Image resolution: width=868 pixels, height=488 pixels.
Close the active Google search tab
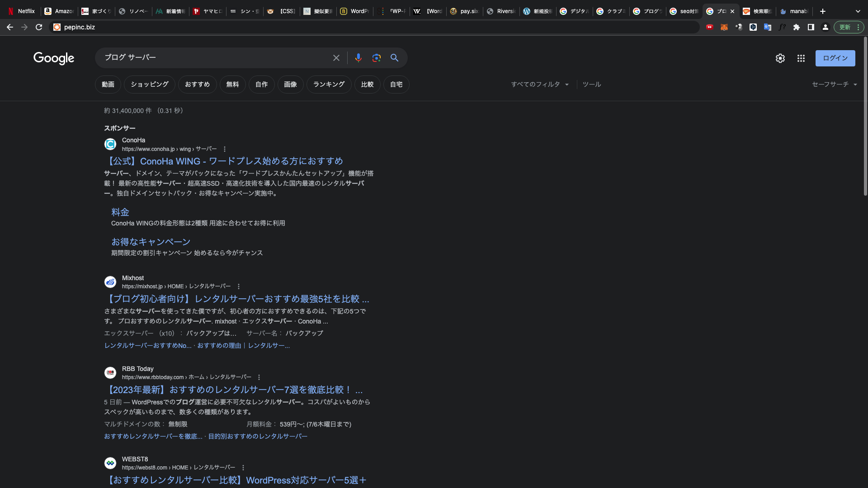tap(732, 11)
